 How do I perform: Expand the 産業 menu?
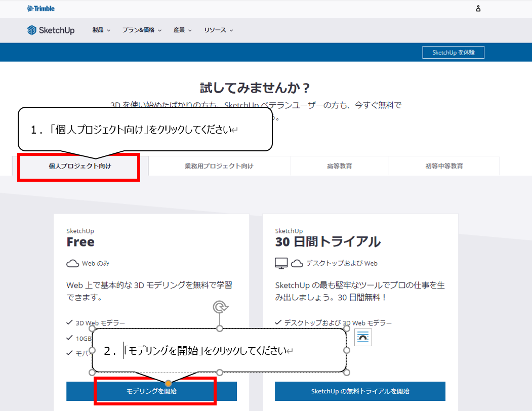pos(183,30)
